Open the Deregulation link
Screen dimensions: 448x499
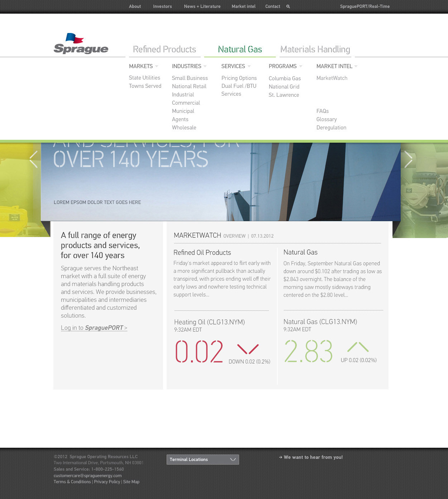(x=332, y=128)
